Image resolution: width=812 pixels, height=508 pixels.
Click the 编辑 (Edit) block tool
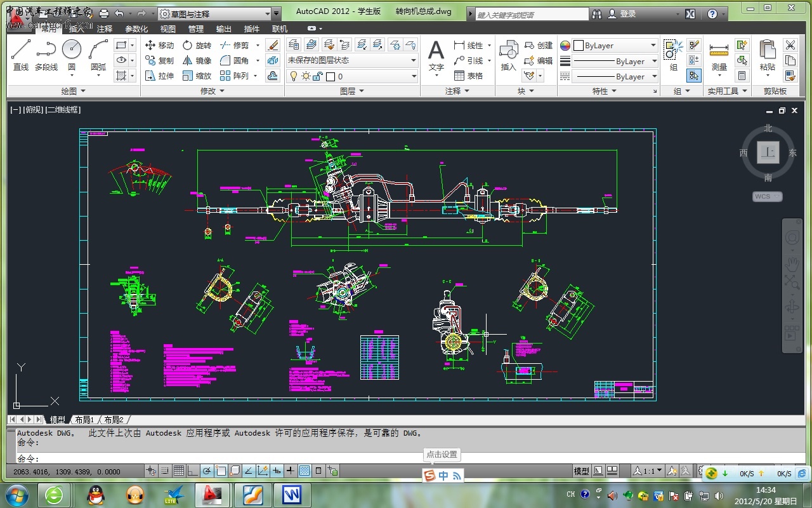539,60
